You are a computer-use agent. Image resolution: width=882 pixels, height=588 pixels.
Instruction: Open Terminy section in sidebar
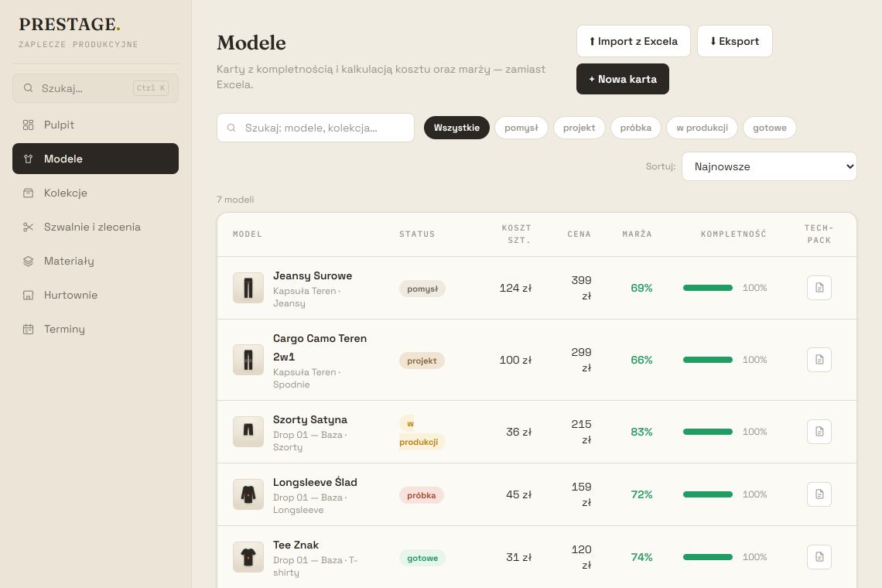(x=96, y=329)
